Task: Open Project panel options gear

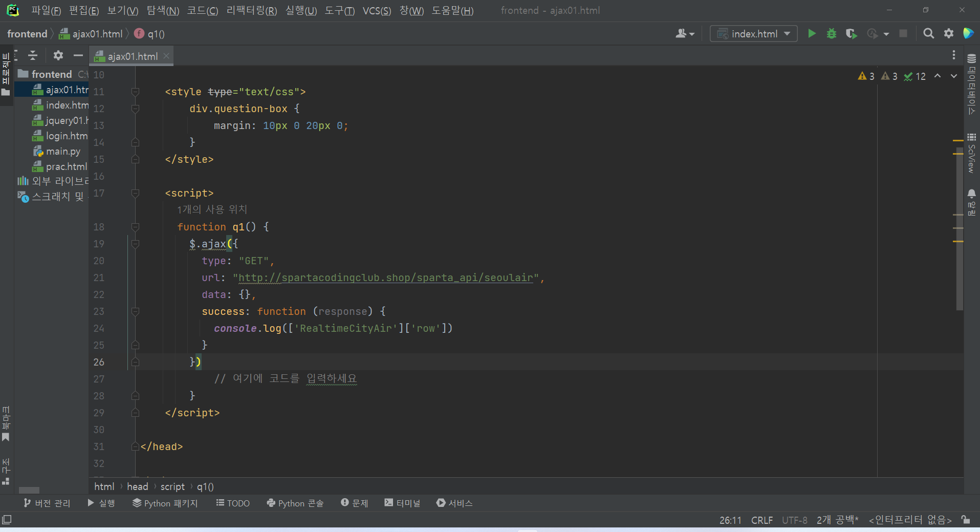Action: (58, 56)
